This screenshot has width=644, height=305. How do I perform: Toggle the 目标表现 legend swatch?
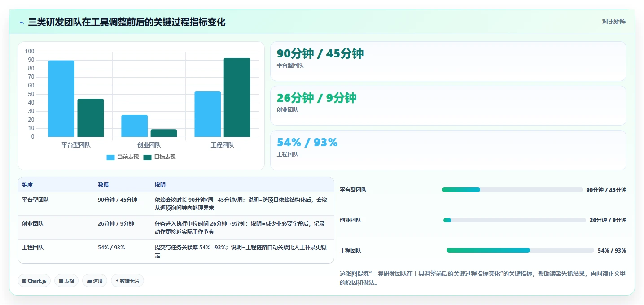(147, 157)
